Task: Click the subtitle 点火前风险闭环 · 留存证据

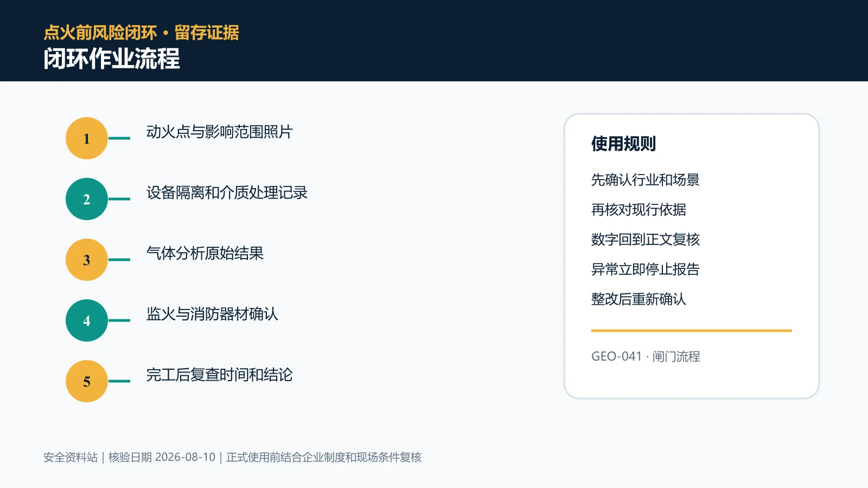Action: [x=141, y=33]
